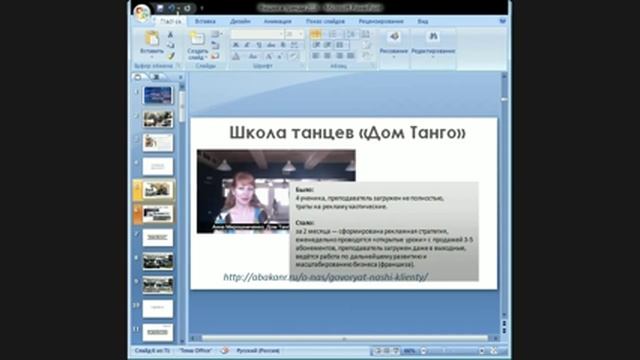This screenshot has height=360, width=640.
Task: Click slide title Школа танцев «Дом Танго»
Action: (x=347, y=133)
